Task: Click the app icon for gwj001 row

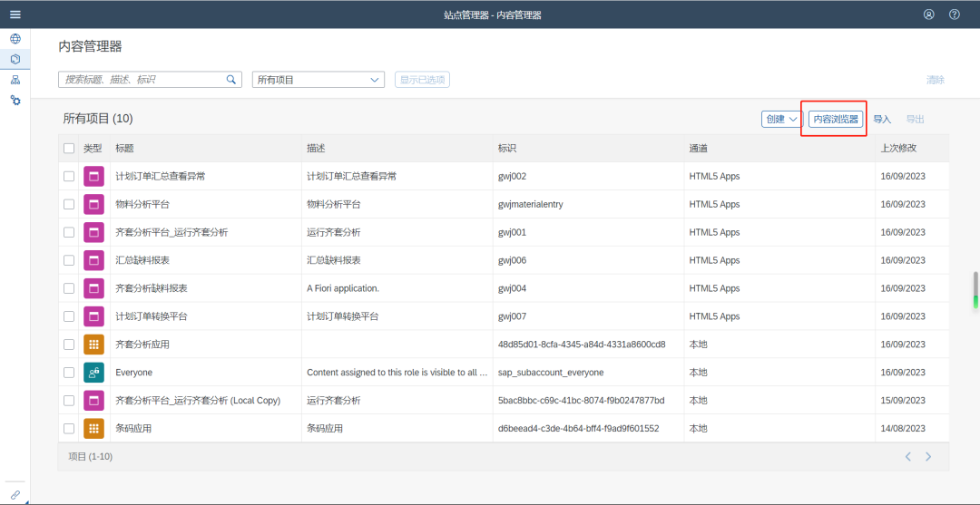Action: 93,232
